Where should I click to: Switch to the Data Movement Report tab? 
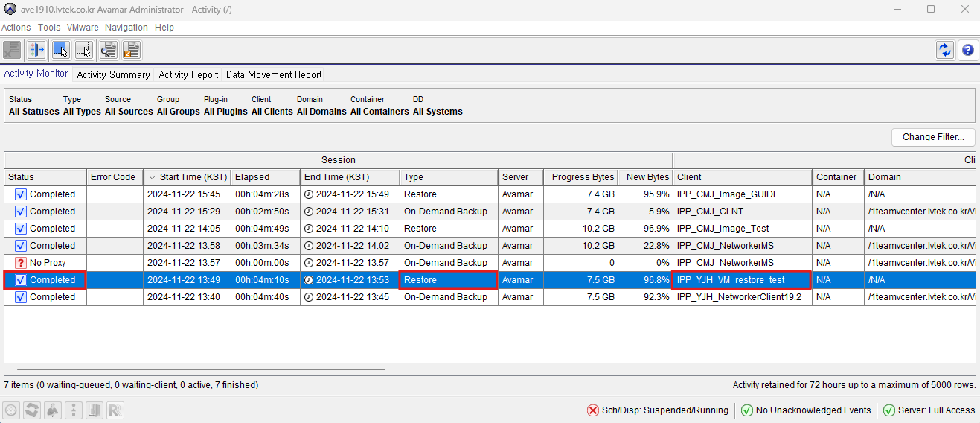[274, 74]
